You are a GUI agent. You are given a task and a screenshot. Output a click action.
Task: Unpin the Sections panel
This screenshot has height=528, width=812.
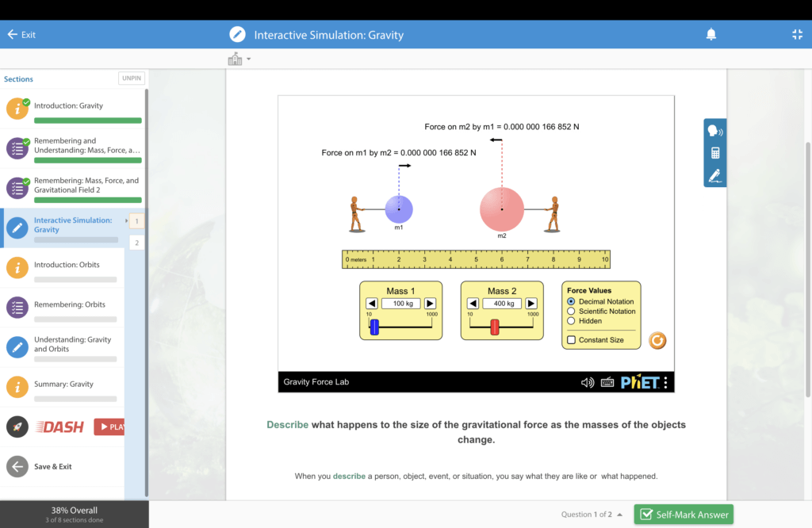pos(131,78)
